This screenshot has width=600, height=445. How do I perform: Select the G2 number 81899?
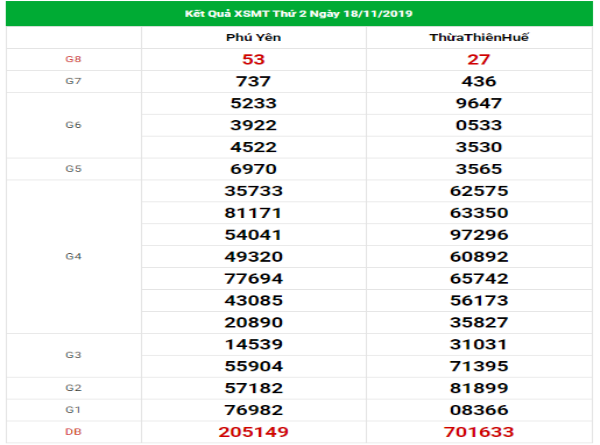pyautogui.click(x=479, y=388)
